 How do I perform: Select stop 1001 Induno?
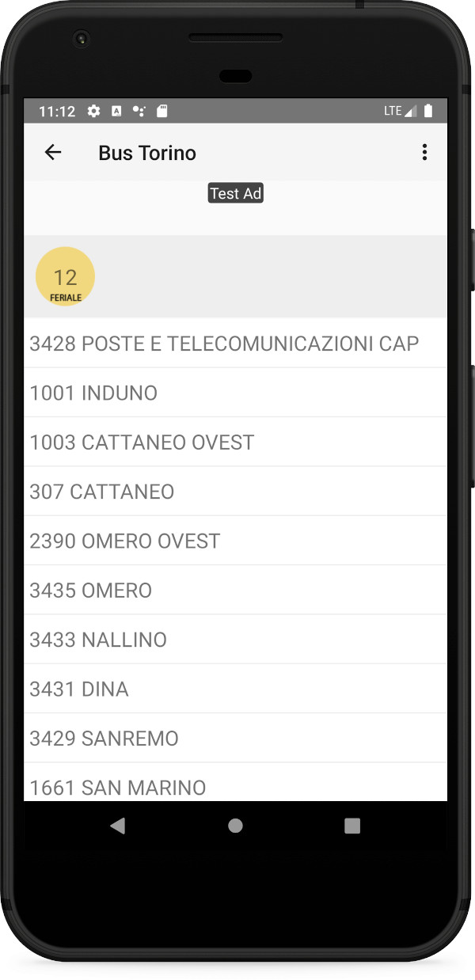point(235,393)
